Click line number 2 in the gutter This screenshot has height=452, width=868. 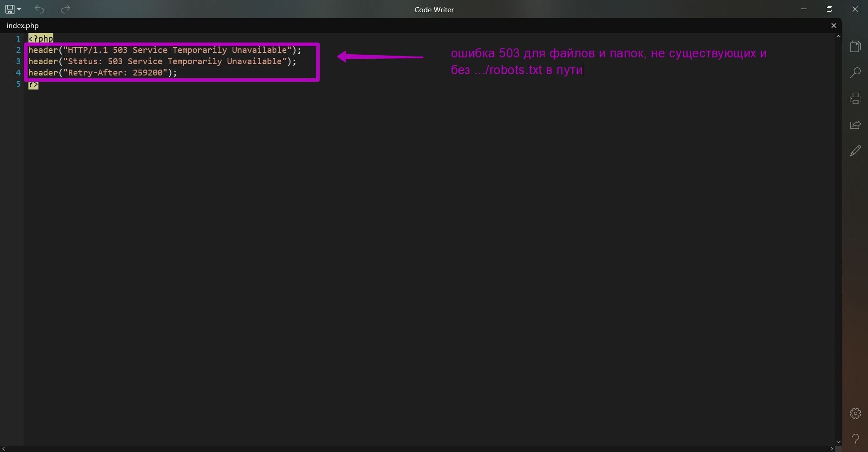(x=19, y=50)
